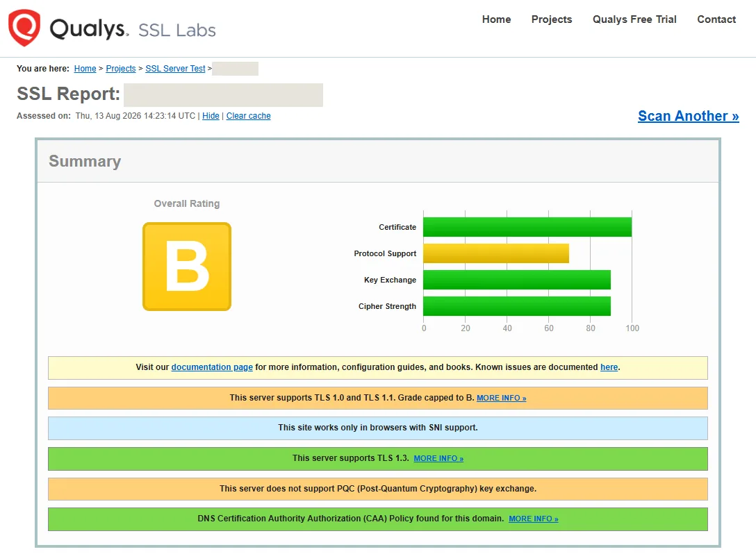Viewport: 756px width, 554px height.
Task: Click the green Key Exchange score bar
Action: pyautogui.click(x=517, y=280)
